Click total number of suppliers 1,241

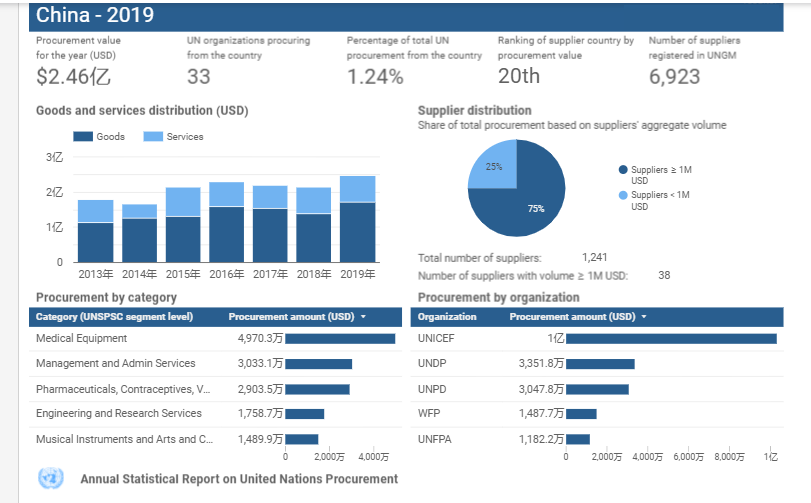pyautogui.click(x=594, y=257)
